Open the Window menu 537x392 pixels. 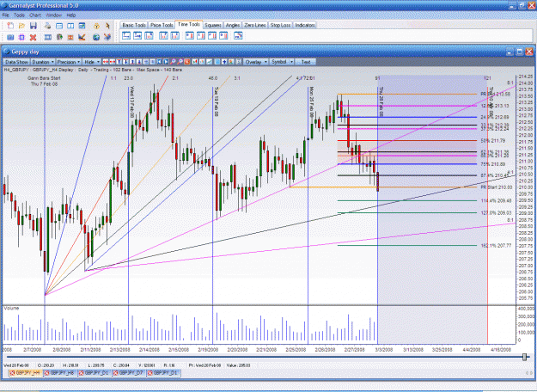click(54, 15)
